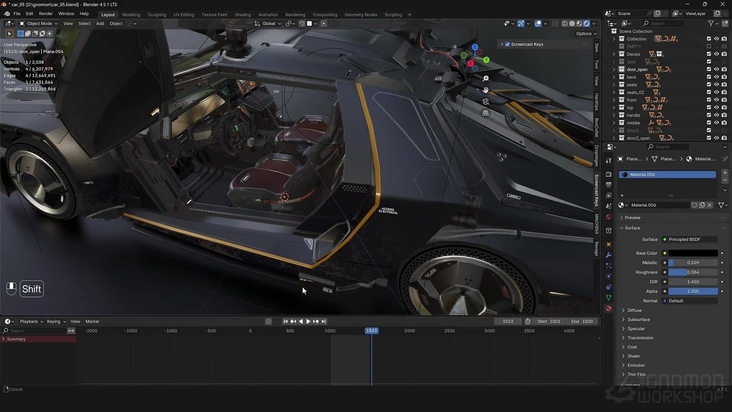The width and height of the screenshot is (732, 412).
Task: Open the Render properties tab icon
Action: click(x=609, y=174)
